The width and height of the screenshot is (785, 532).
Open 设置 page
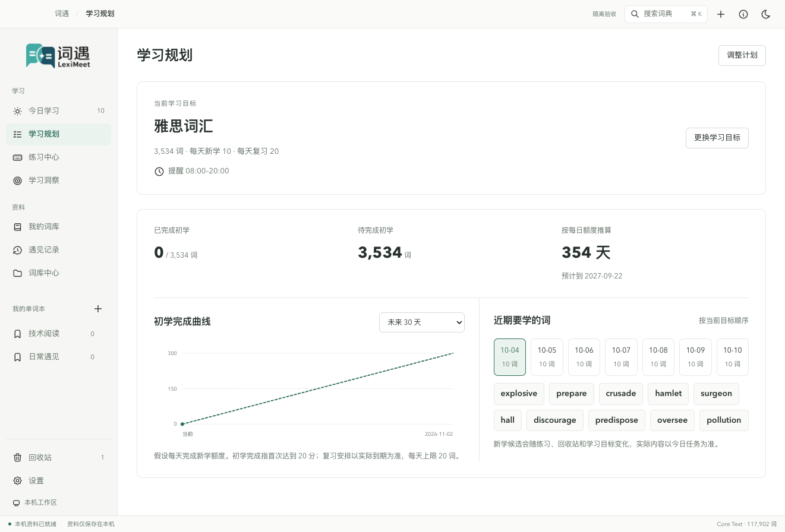[x=58, y=480]
